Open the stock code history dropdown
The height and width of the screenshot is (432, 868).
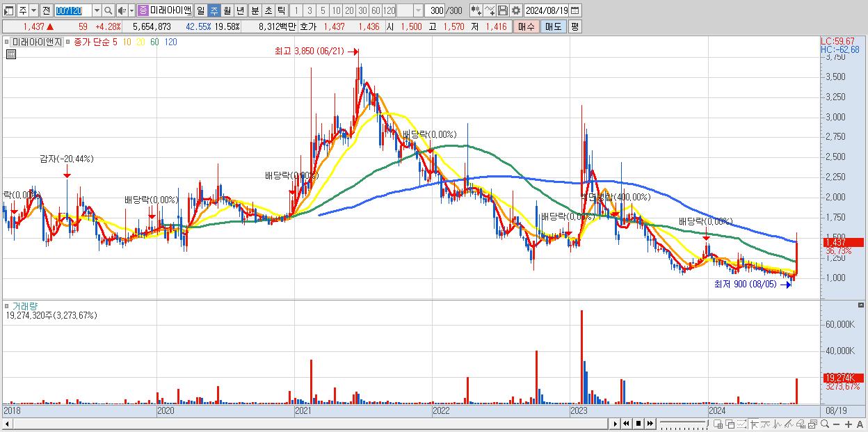point(97,10)
